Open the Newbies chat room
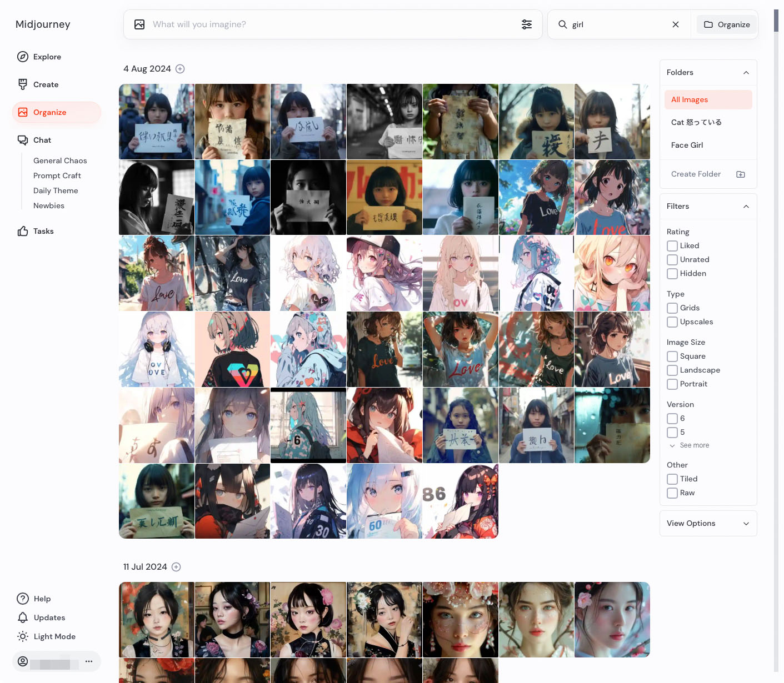 (49, 205)
